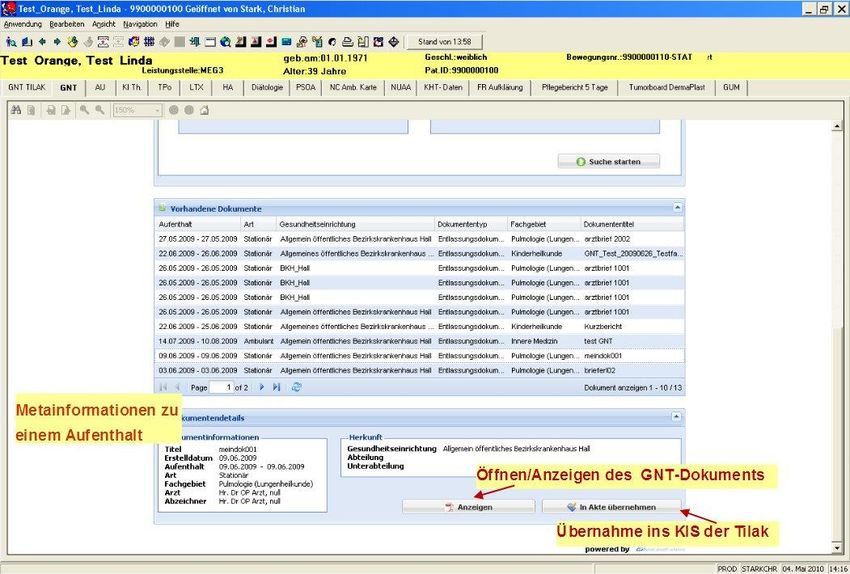The image size is (850, 574).
Task: Select the row titled test GNT
Action: pyautogui.click(x=419, y=341)
